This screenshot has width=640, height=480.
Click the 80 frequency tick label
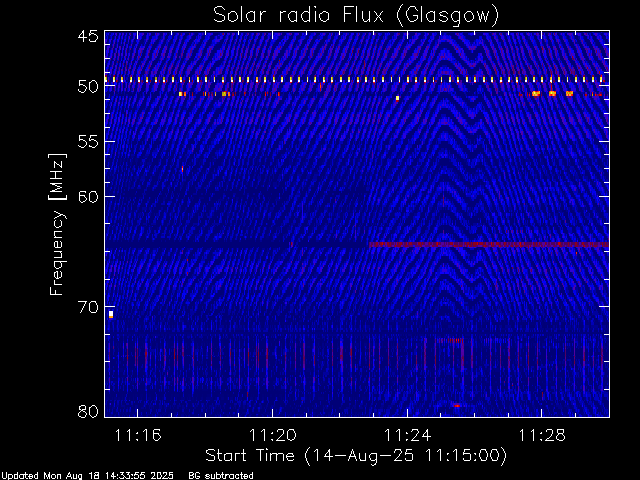click(x=88, y=411)
